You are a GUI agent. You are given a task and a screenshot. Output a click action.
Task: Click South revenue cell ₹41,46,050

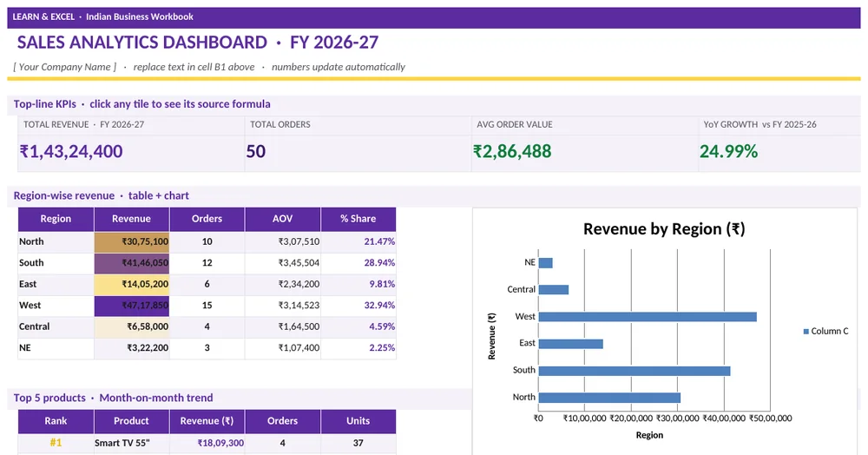tap(131, 263)
